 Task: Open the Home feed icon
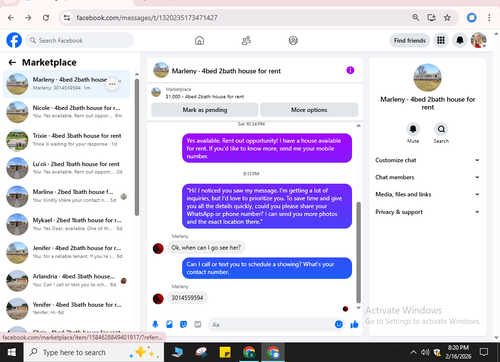click(199, 41)
